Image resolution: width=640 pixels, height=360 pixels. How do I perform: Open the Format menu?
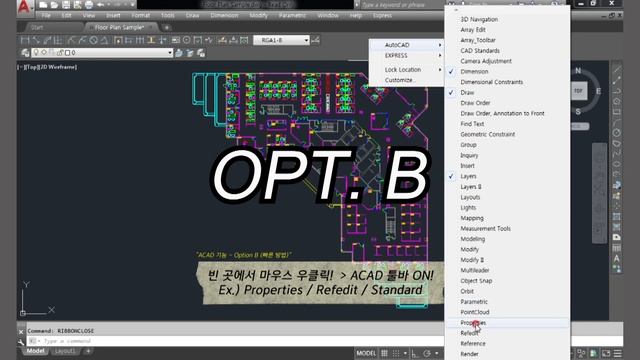(x=140, y=16)
